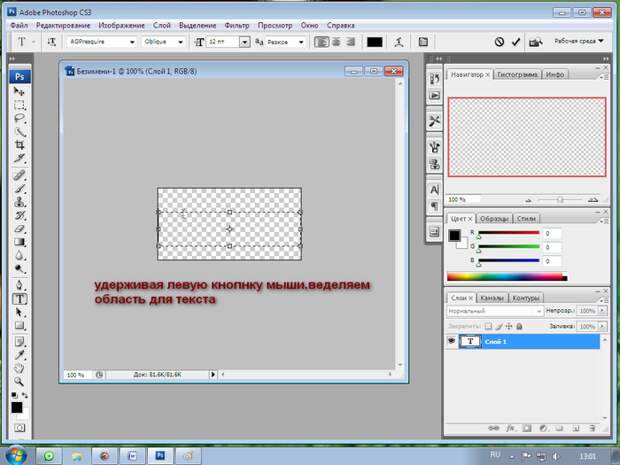This screenshot has width=620, height=465.
Task: Select the Rectangular Marquee tool
Action: [x=19, y=105]
